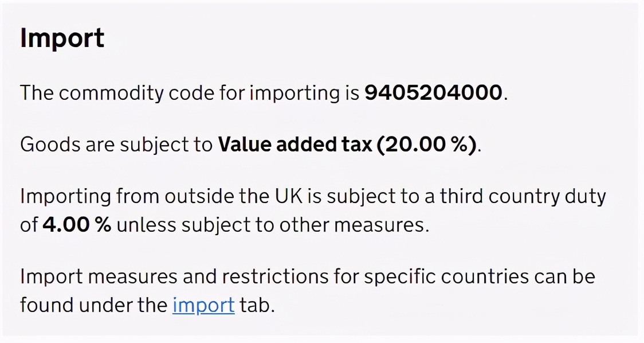Click the words 'found under the'

[93, 306]
